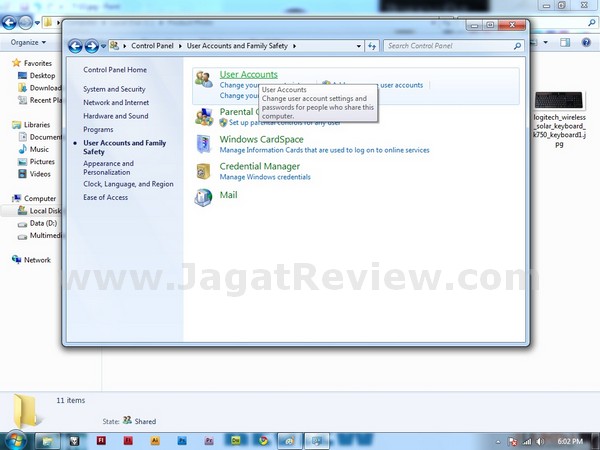Open the address bar history dropdown
Viewport: 600px width, 450px height.
(358, 46)
